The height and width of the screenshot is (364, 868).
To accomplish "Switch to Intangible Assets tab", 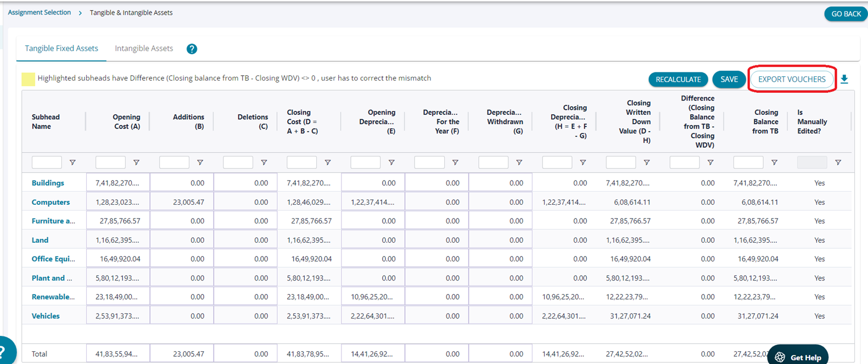I will 144,48.
